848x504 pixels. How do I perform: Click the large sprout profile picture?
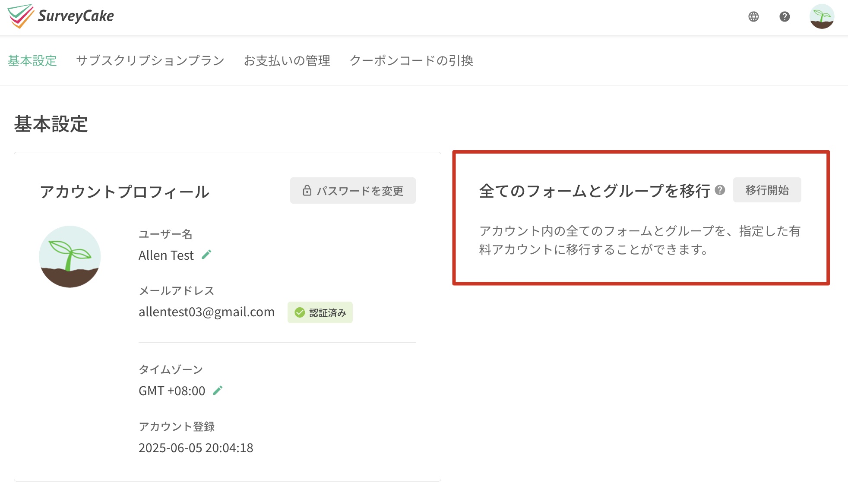point(70,256)
